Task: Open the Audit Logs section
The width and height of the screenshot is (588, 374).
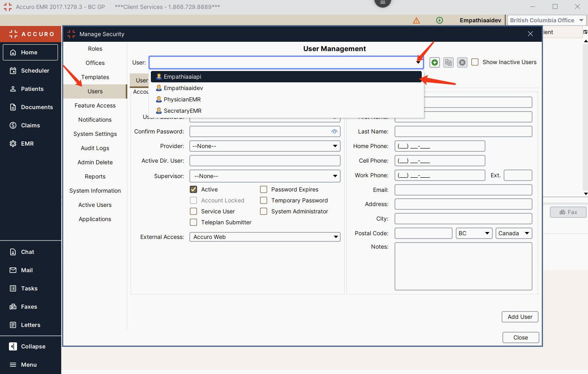Action: pos(95,148)
